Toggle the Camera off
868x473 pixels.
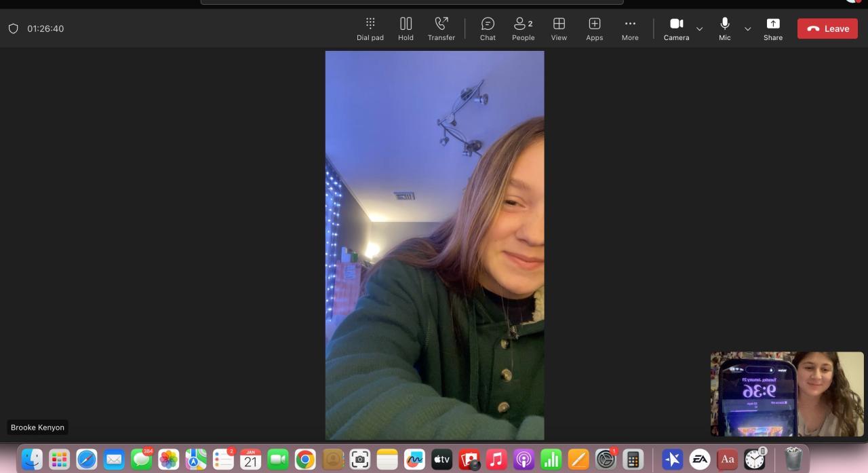click(x=676, y=29)
